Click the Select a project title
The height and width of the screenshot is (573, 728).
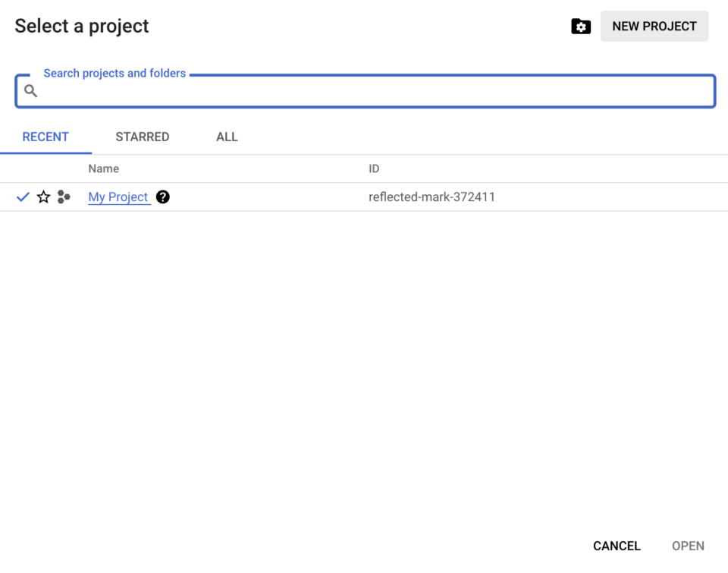(x=82, y=26)
